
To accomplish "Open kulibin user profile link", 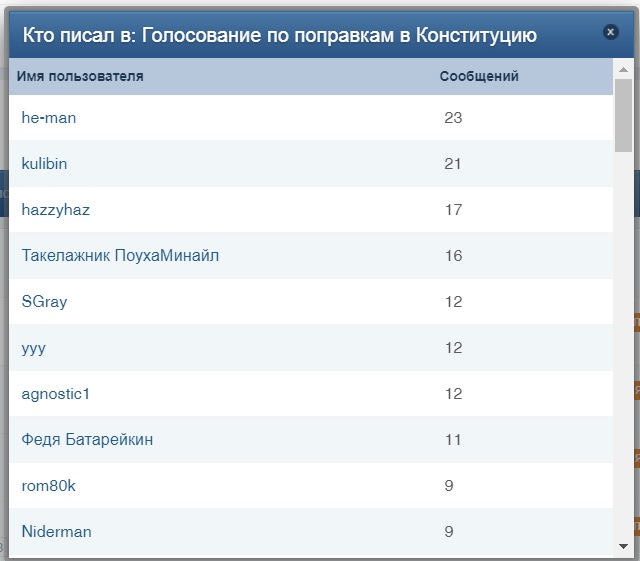I will pyautogui.click(x=44, y=164).
